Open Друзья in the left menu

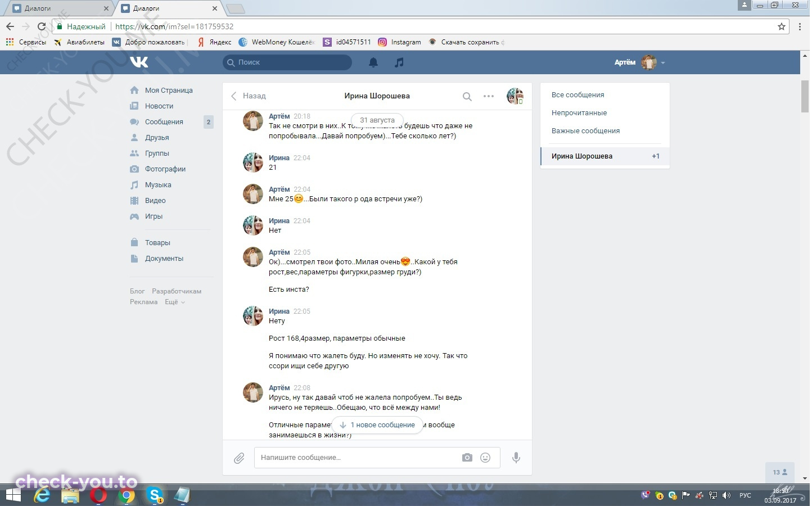point(157,138)
